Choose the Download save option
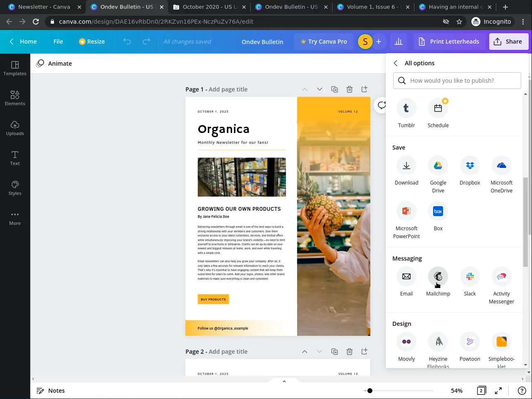The width and height of the screenshot is (532, 399). (x=406, y=171)
